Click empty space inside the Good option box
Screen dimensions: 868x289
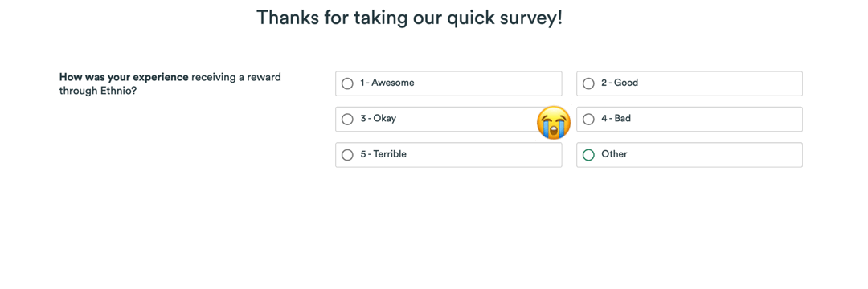(719, 83)
